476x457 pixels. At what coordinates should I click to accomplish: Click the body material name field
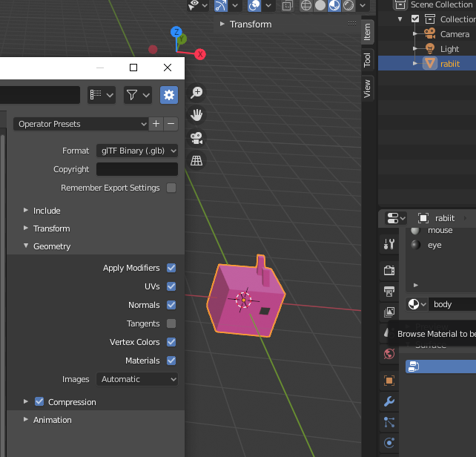point(452,304)
